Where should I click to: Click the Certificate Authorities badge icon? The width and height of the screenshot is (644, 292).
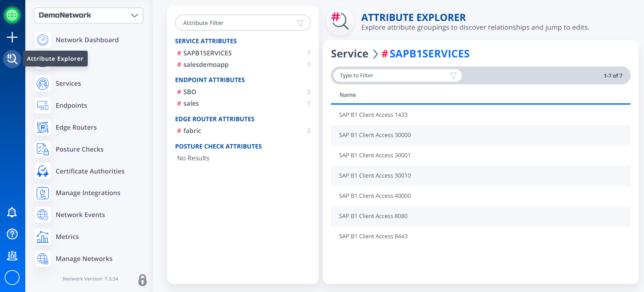coord(43,171)
